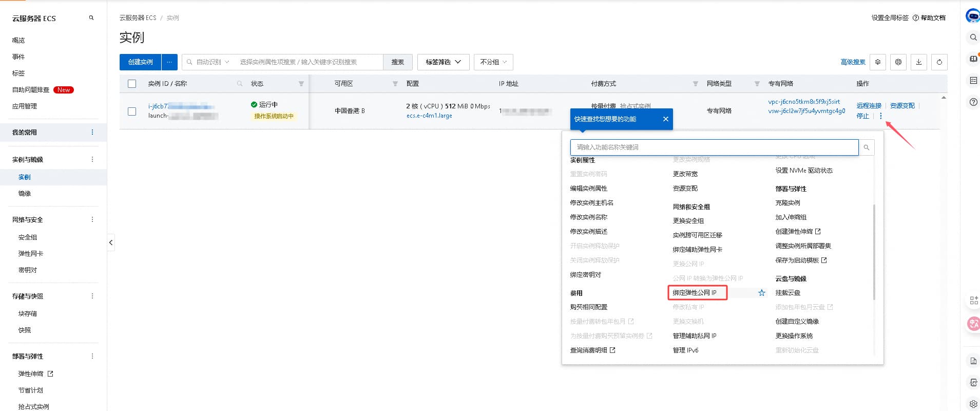Open the 高级搜索 link
Image resolution: width=980 pixels, height=411 pixels.
(x=853, y=62)
